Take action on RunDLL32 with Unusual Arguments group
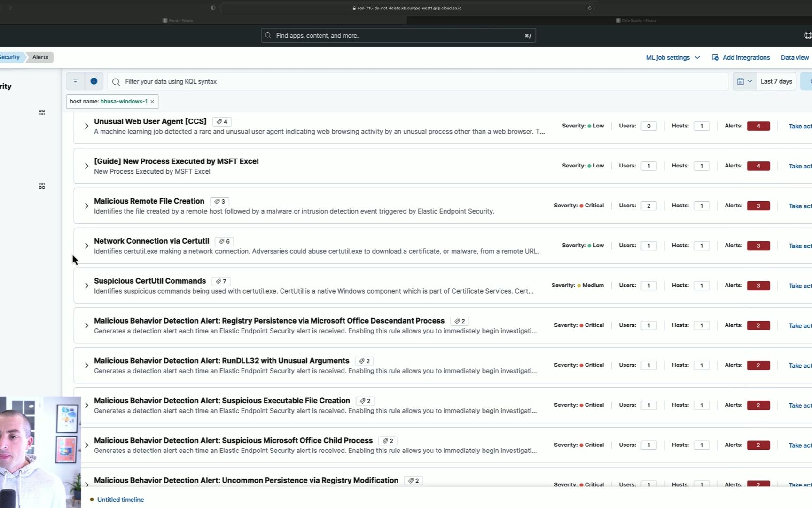812x508 pixels. (x=800, y=365)
